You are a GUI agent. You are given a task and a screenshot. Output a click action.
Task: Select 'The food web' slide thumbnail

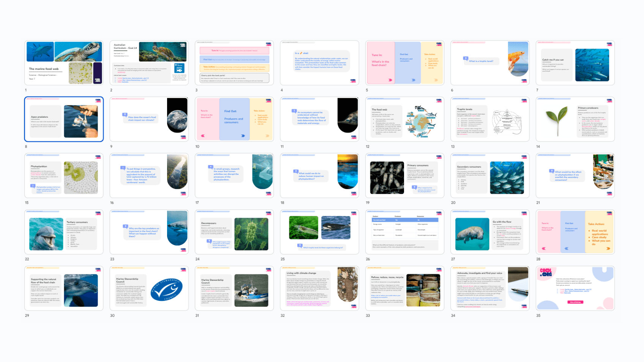404,119
